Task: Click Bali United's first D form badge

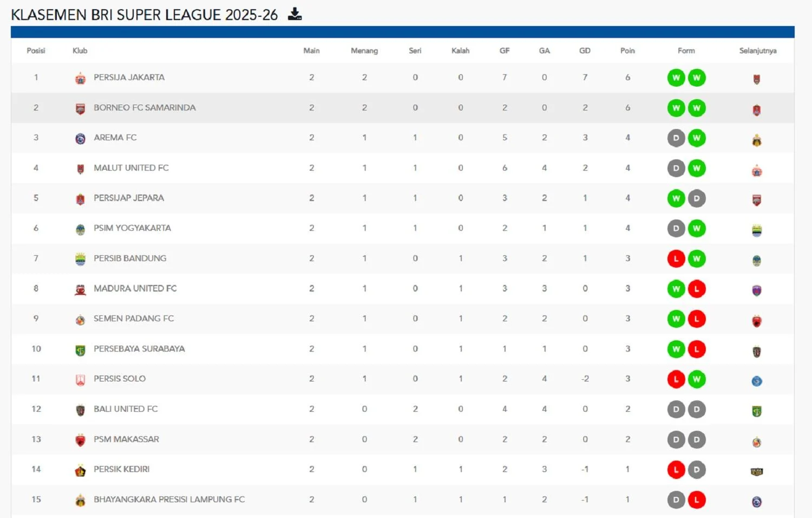Action: [676, 409]
